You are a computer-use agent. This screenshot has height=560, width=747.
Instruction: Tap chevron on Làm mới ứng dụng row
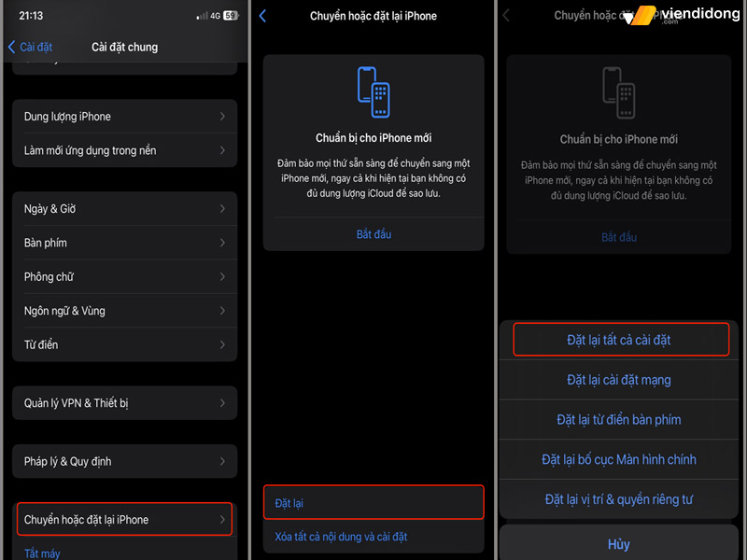(x=222, y=150)
